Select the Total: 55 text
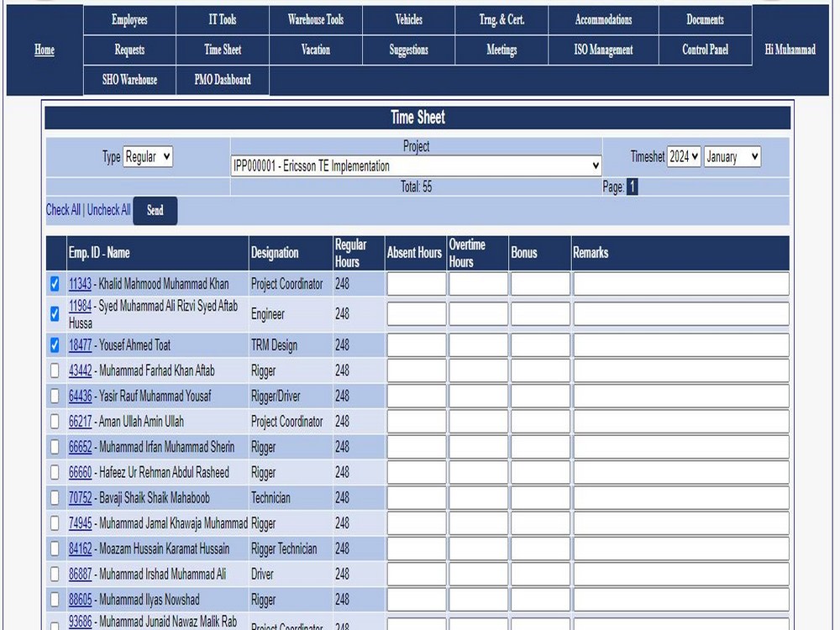Screen dimensions: 840x630 [x=417, y=186]
